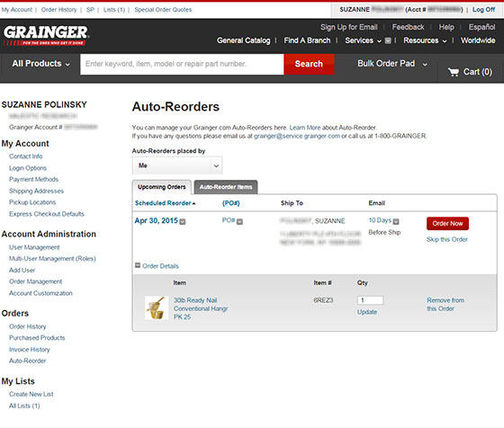Collapse Order Details minus icon
The width and height of the screenshot is (504, 428).
pos(138,265)
